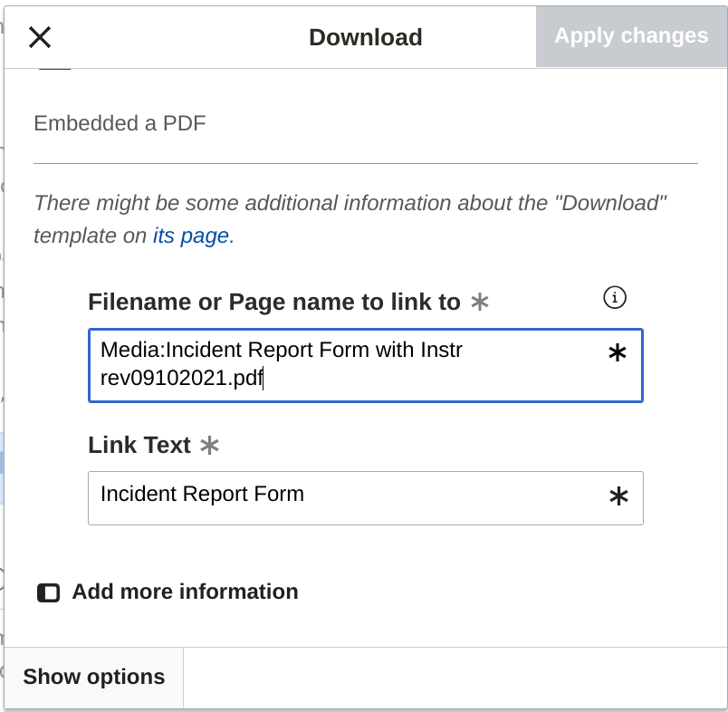Click the black asterisk in Link Text field
Viewport: 728px width, 712px height.
618,496
